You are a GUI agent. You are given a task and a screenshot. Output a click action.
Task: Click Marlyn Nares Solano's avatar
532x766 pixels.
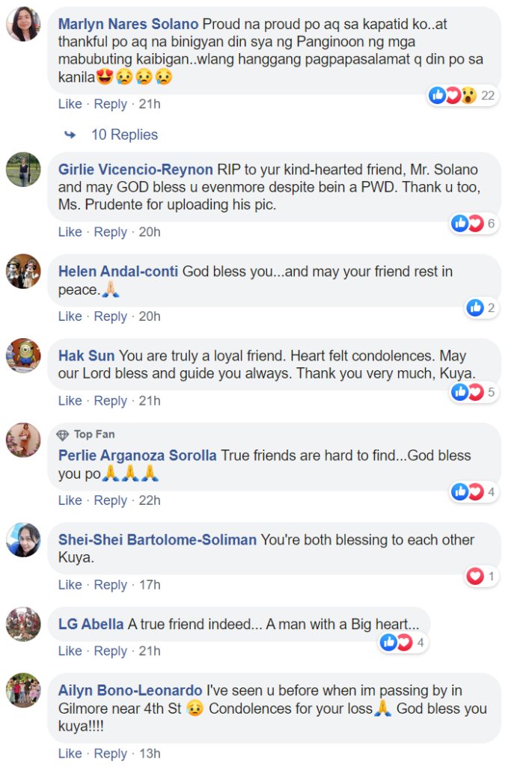coord(23,24)
